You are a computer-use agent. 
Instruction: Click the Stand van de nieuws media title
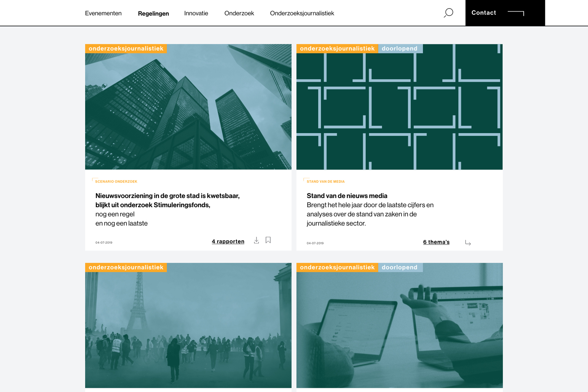point(347,196)
